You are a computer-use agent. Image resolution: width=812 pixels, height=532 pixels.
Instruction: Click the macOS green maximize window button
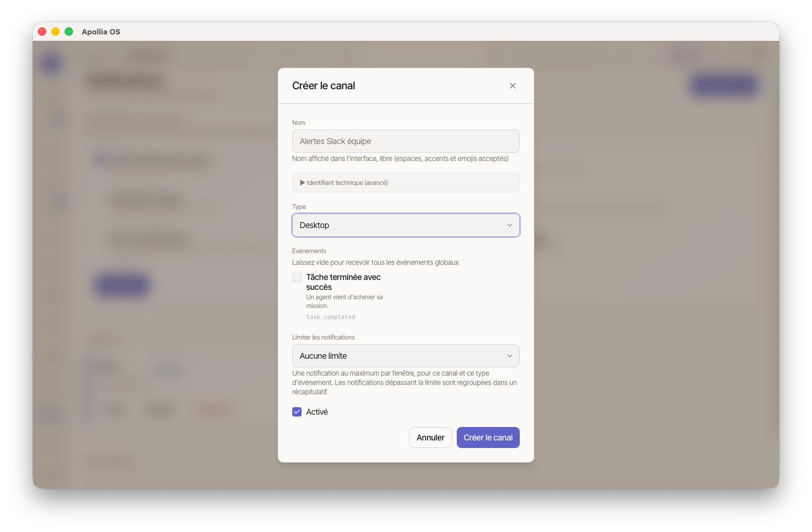[69, 32]
